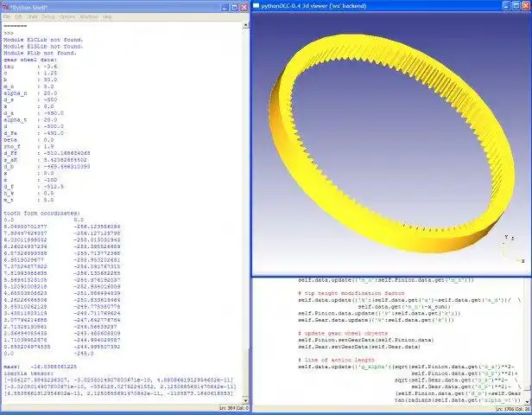The height and width of the screenshot is (415, 532).
Task: Click the XYZ axis triad in viewer
Action: click(x=513, y=249)
